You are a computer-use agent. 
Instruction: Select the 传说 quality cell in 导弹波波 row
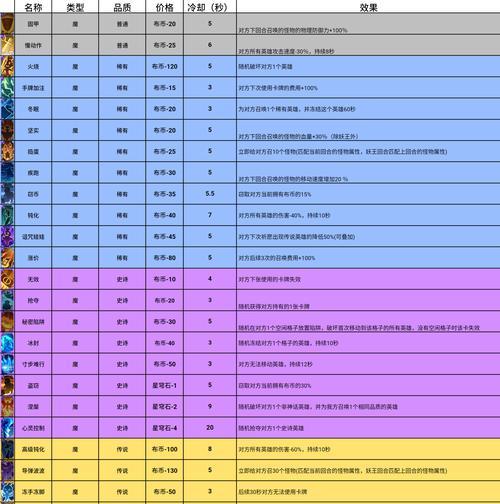coord(122,471)
